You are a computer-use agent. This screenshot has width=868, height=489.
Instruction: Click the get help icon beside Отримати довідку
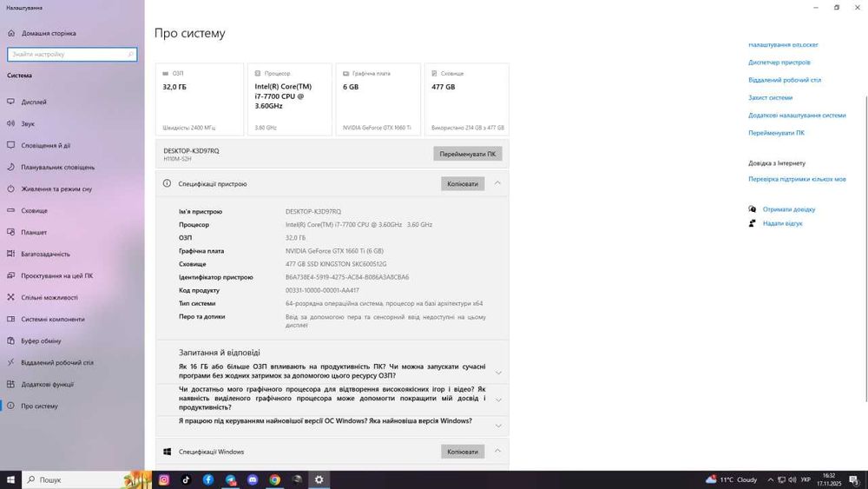(753, 209)
